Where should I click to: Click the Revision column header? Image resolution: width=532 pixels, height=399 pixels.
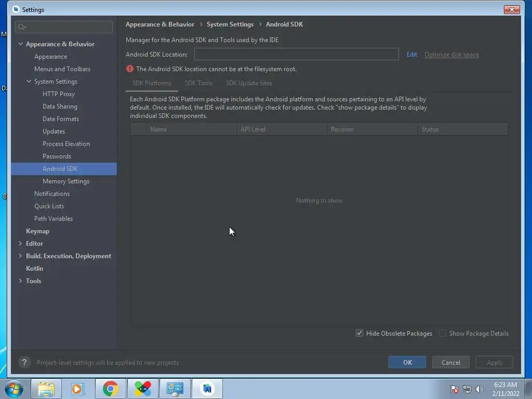(372, 129)
